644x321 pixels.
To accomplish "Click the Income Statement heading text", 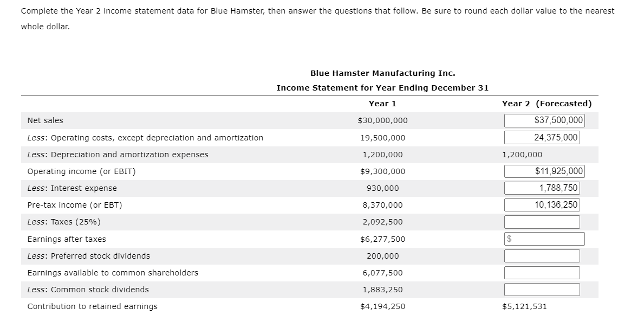I will (382, 87).
